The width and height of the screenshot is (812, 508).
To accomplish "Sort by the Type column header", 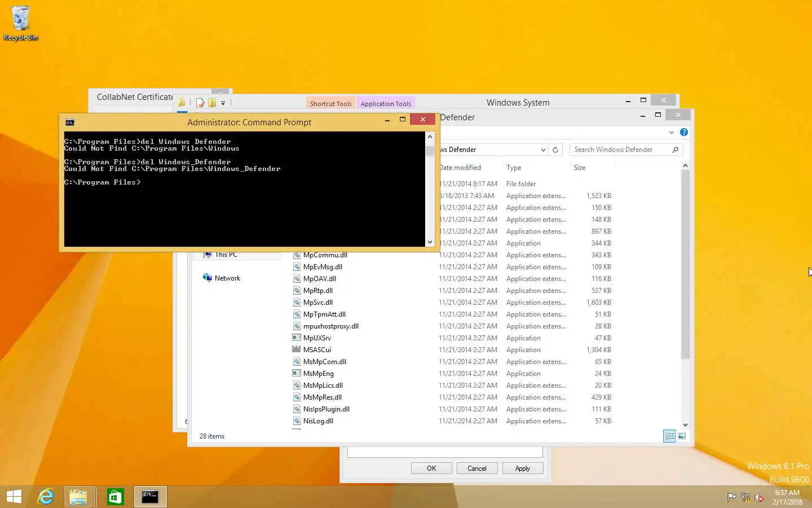I will click(514, 168).
